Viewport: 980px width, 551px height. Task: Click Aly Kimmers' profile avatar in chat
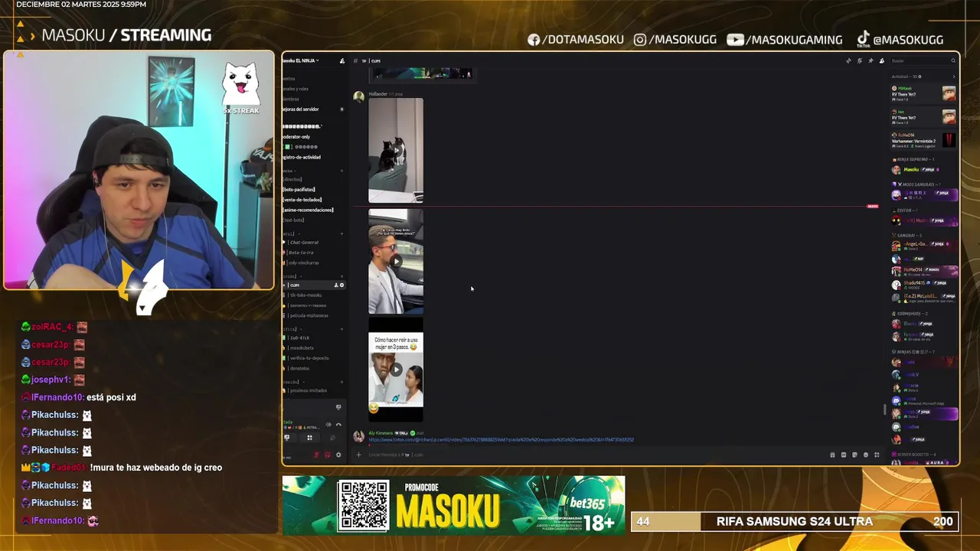coord(358,436)
